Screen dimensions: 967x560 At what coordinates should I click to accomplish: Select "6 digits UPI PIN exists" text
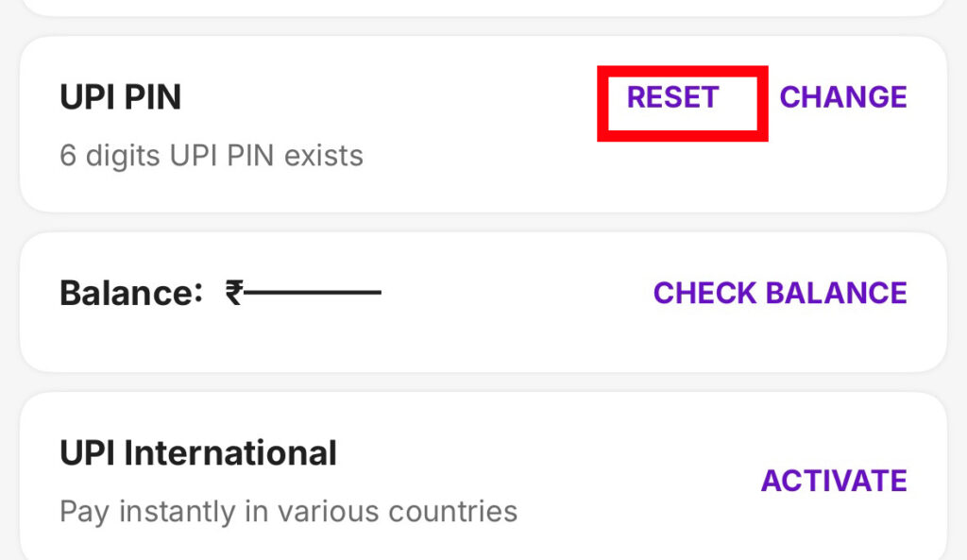(211, 155)
